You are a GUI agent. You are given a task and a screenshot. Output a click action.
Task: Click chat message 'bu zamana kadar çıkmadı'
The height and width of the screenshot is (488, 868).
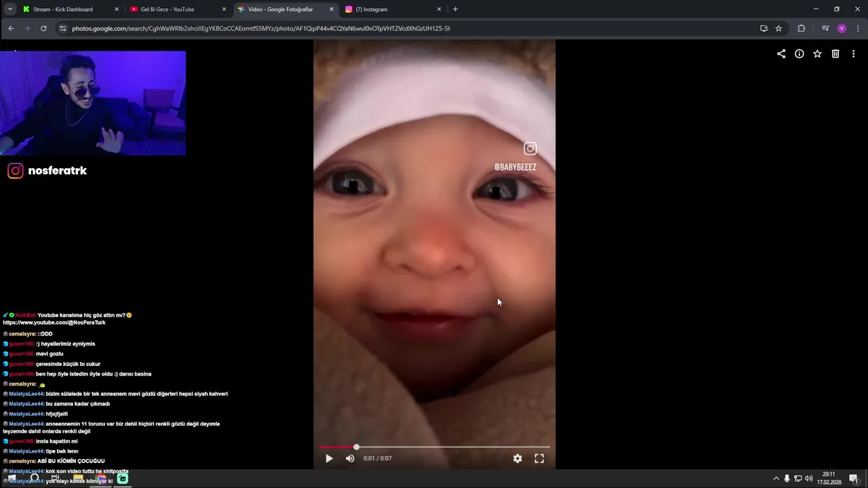[x=78, y=404]
